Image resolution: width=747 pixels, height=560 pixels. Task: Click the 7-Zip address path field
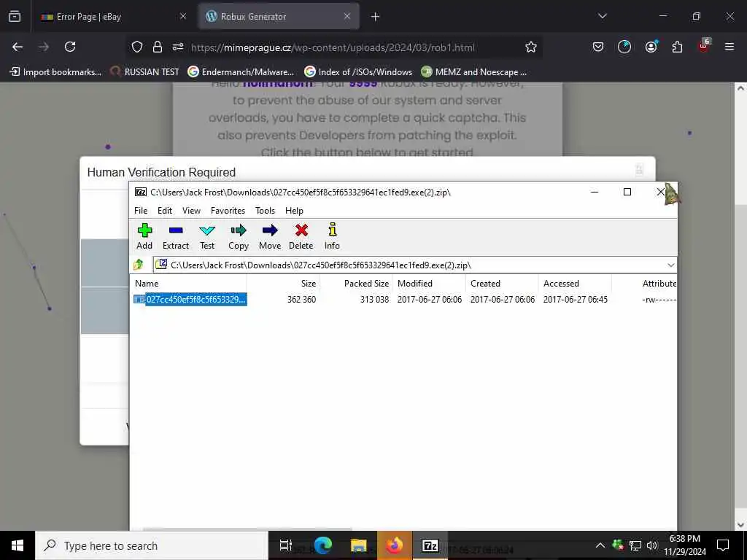(410, 265)
